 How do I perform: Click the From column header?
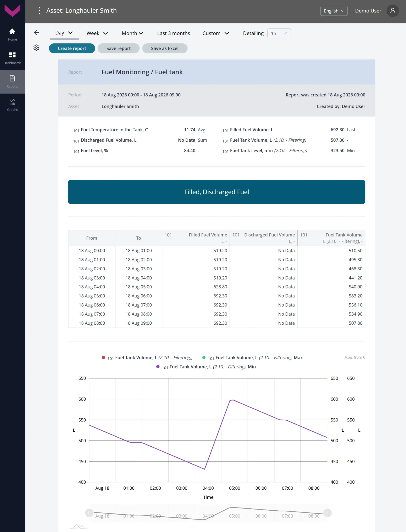(92, 238)
